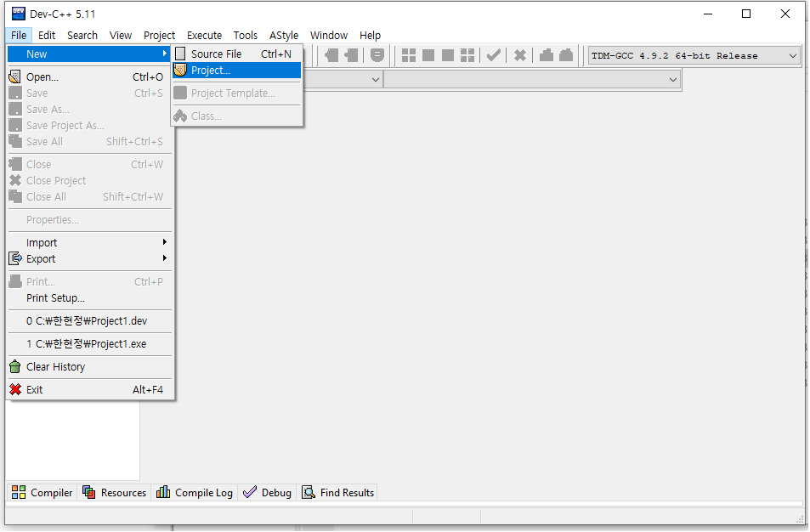810x532 pixels.
Task: Click the shield-shaped toolbar icon before Compile
Action: (377, 54)
